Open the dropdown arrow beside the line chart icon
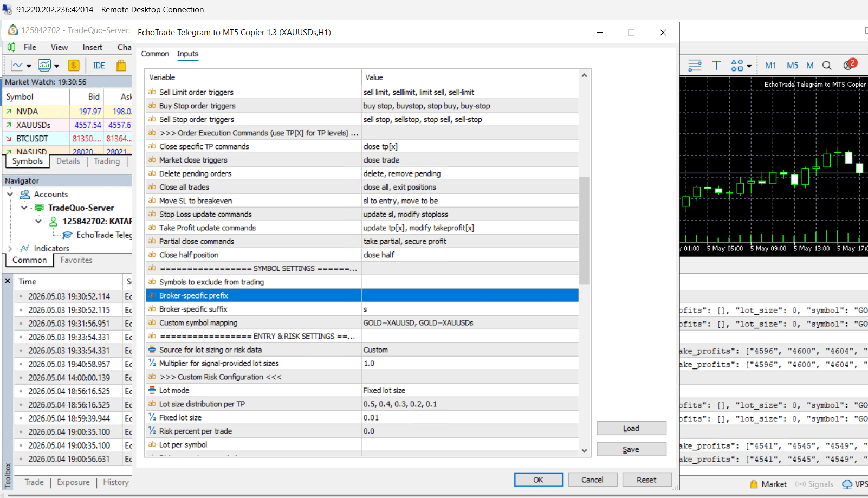Screen dimensions: 868x498 coord(29,66)
